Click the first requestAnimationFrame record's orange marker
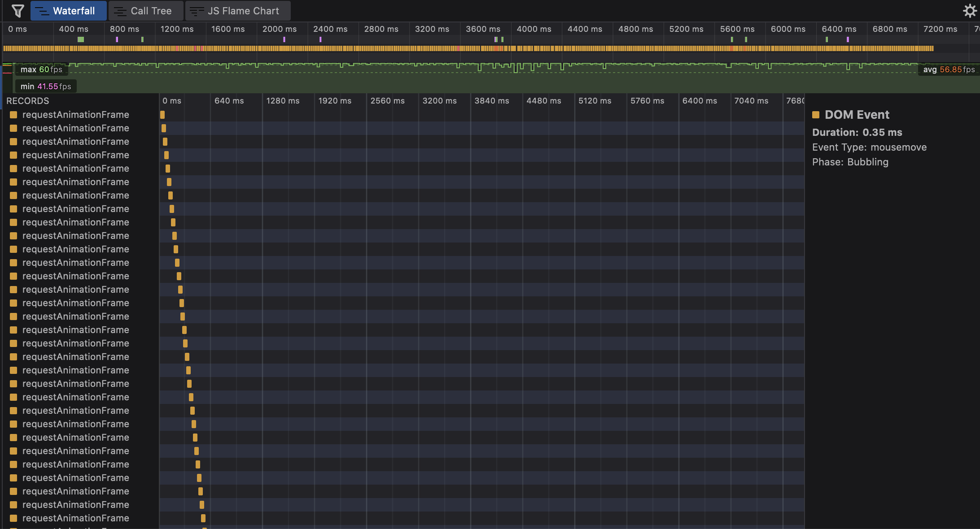This screenshot has width=980, height=529. (13, 115)
